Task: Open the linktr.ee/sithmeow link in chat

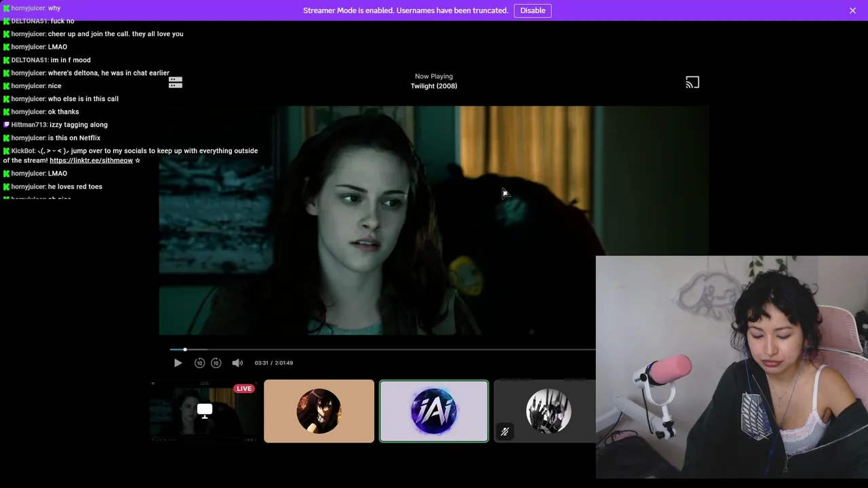Action: (91, 161)
